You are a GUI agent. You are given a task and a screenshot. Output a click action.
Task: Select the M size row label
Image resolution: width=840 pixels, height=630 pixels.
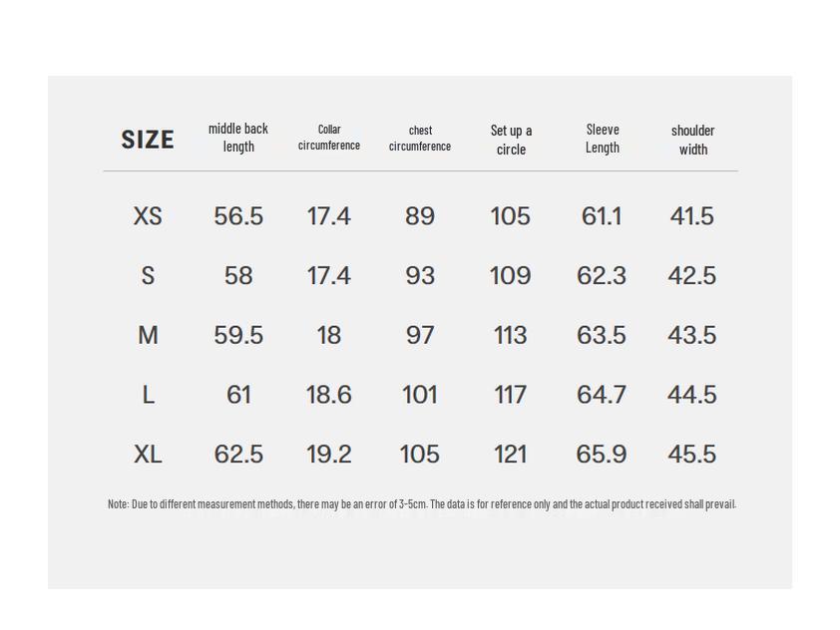click(x=148, y=336)
